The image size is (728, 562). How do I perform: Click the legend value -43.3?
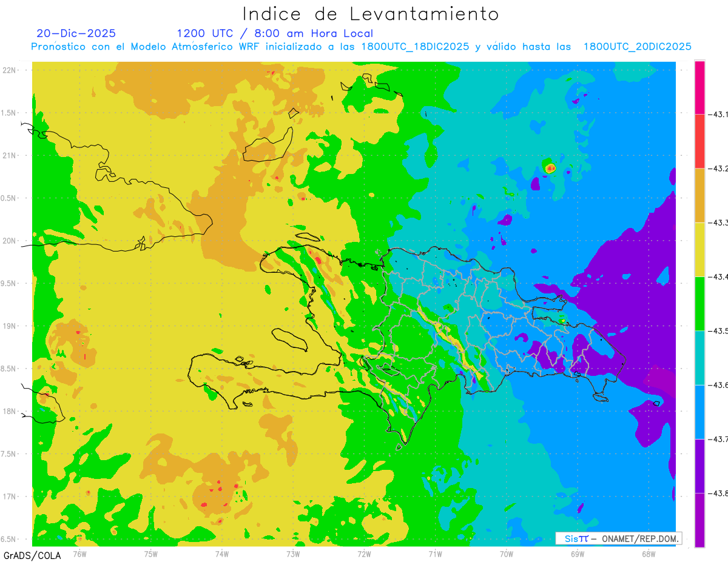718,223
